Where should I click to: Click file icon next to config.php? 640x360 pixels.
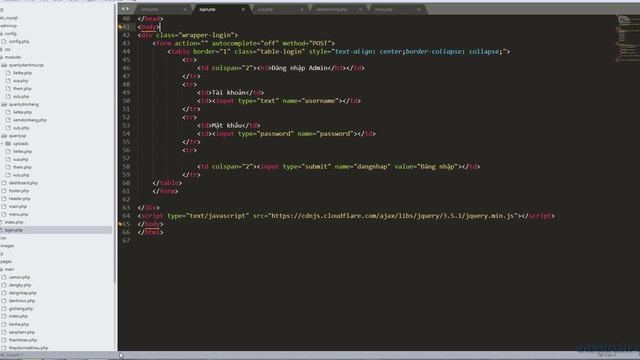pyautogui.click(x=4, y=41)
